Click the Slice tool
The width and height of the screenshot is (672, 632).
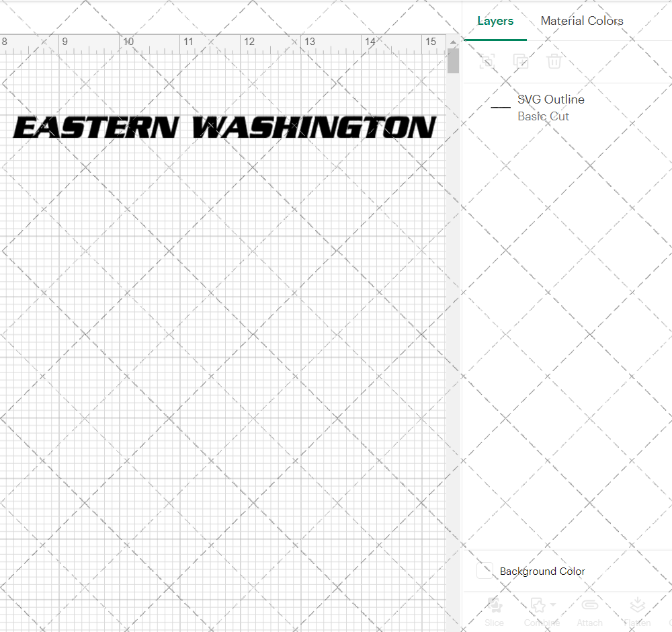point(494,612)
